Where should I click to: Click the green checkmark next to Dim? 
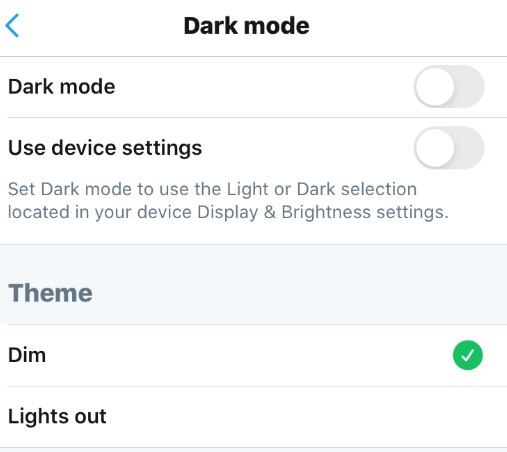[x=467, y=355]
